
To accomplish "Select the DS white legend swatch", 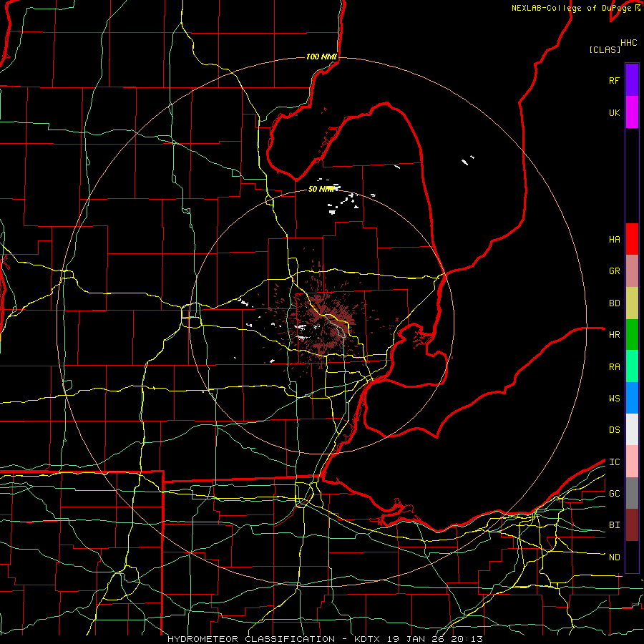I will pyautogui.click(x=632, y=429).
